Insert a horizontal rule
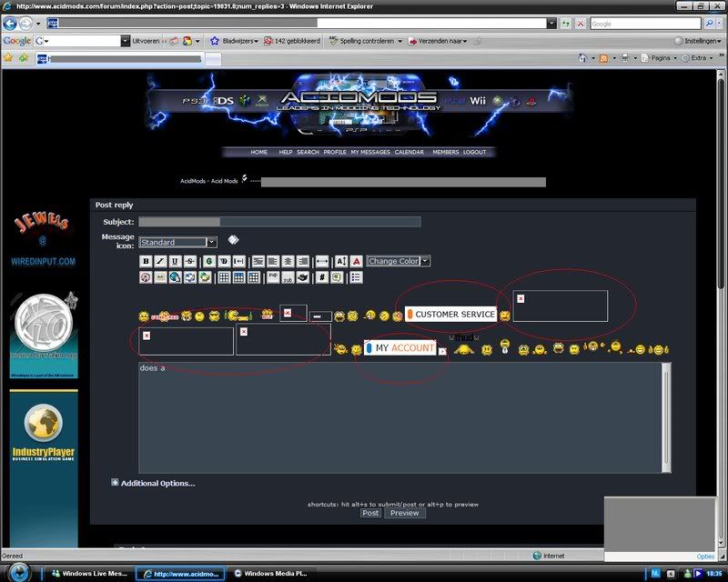The image size is (728, 582). pos(322,261)
